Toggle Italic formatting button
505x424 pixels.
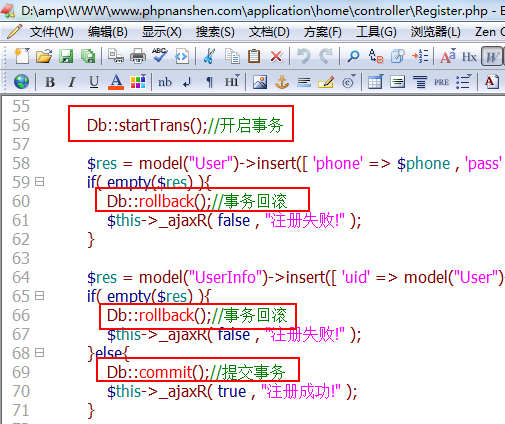click(72, 82)
